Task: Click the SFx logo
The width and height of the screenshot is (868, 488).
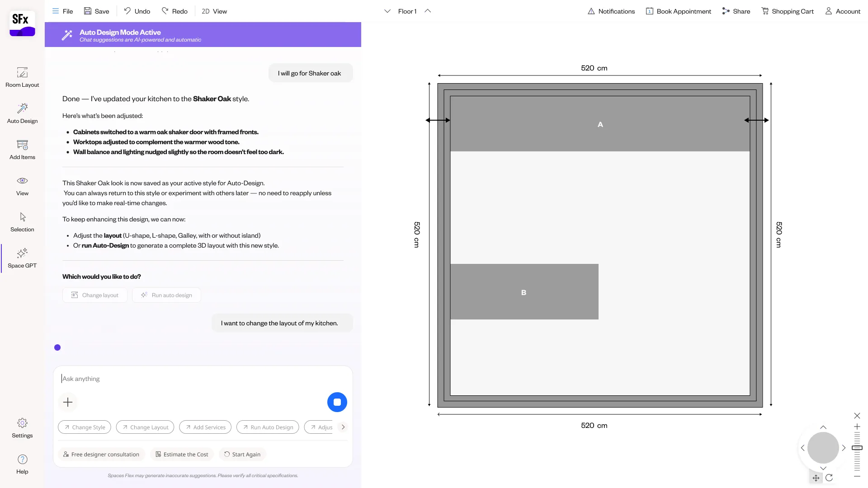Action: click(22, 24)
